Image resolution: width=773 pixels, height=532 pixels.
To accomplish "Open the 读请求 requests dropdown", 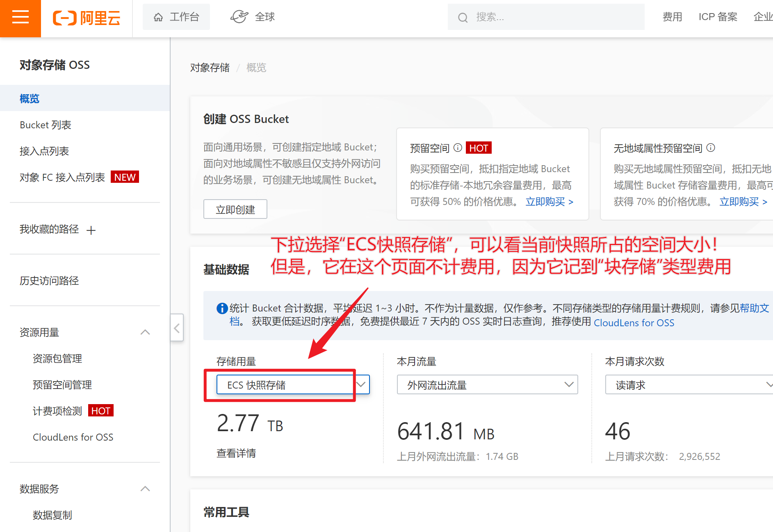I will pos(689,385).
